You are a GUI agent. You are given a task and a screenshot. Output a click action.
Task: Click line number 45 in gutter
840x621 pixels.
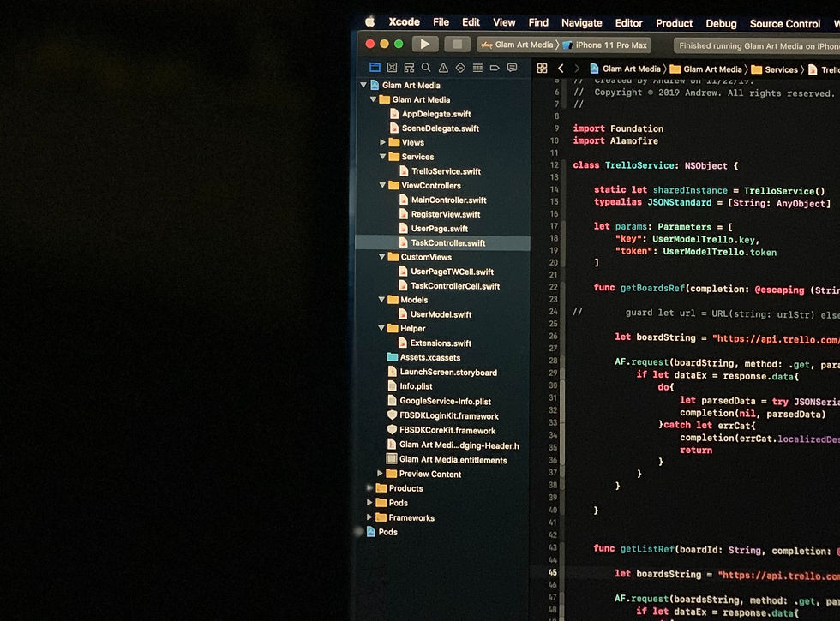(x=552, y=572)
